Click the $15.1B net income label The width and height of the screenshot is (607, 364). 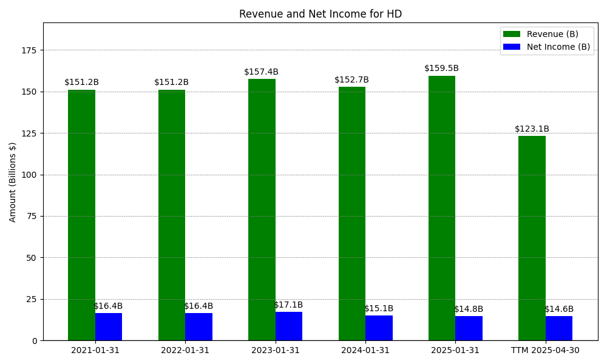[379, 308]
